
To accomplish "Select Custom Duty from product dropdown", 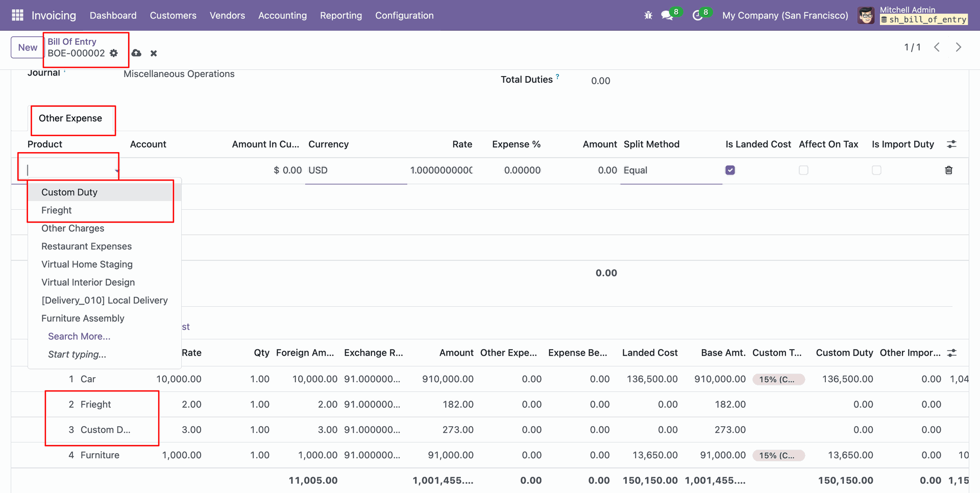I will coord(69,192).
